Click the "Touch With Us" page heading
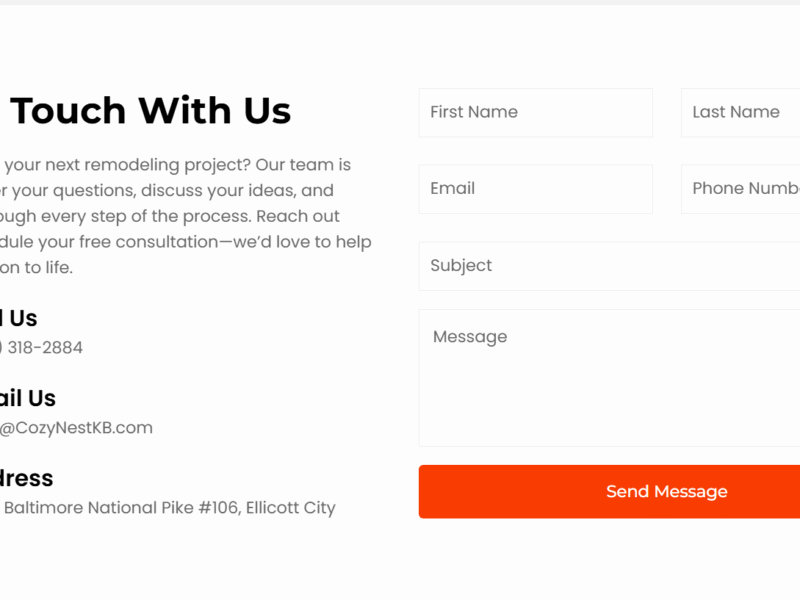This screenshot has width=800, height=600. (x=150, y=111)
